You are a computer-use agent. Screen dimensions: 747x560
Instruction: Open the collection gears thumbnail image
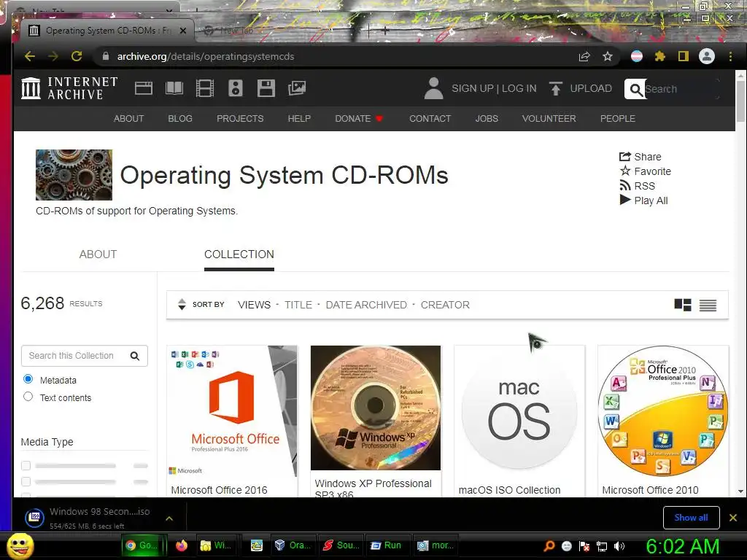(x=74, y=175)
